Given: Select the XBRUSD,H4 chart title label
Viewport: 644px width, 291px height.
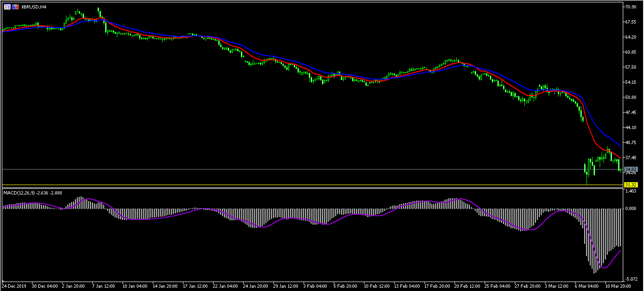Looking at the screenshot, I should 34,7.
